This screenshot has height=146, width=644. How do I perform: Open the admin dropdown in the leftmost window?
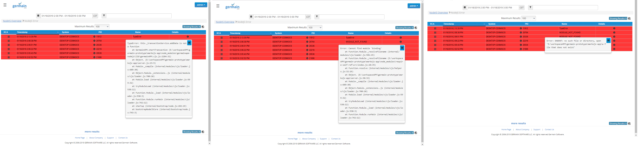click(201, 5)
